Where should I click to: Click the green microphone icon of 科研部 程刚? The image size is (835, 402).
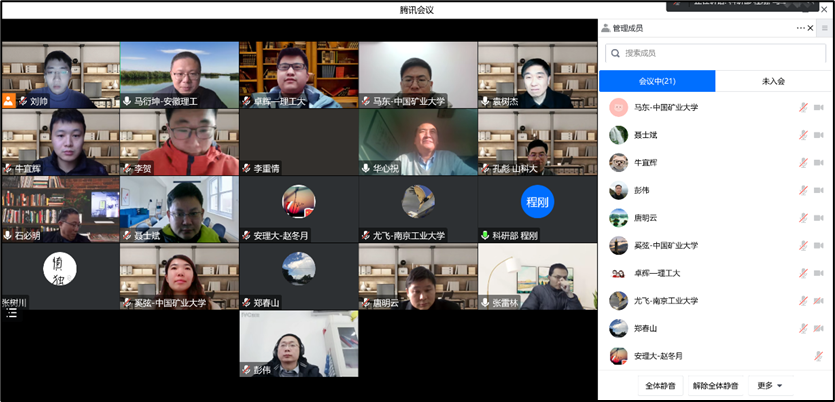[485, 236]
